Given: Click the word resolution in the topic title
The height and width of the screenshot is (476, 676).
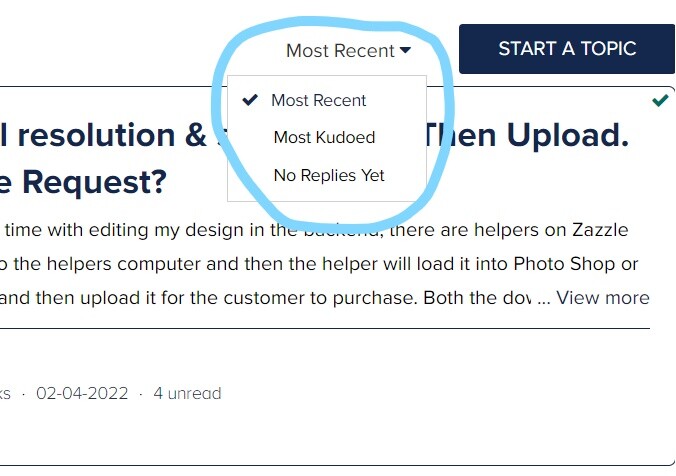Looking at the screenshot, I should [x=96, y=135].
